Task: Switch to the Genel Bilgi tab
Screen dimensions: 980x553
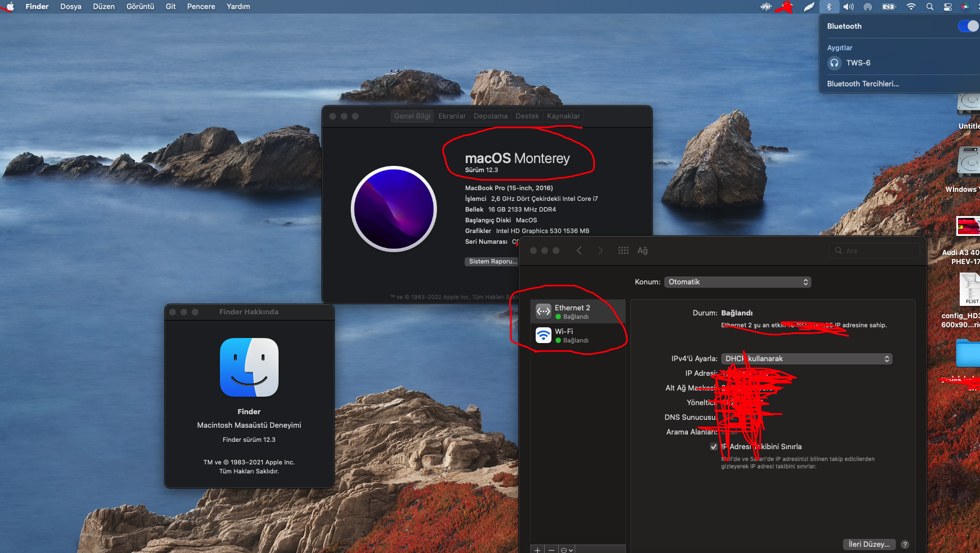Action: coord(412,116)
